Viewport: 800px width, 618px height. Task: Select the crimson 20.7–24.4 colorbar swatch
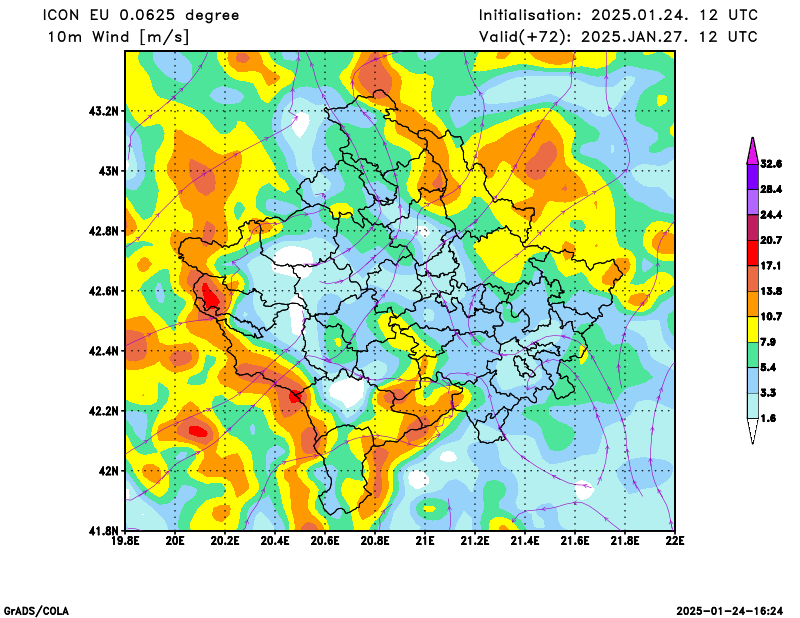(753, 228)
